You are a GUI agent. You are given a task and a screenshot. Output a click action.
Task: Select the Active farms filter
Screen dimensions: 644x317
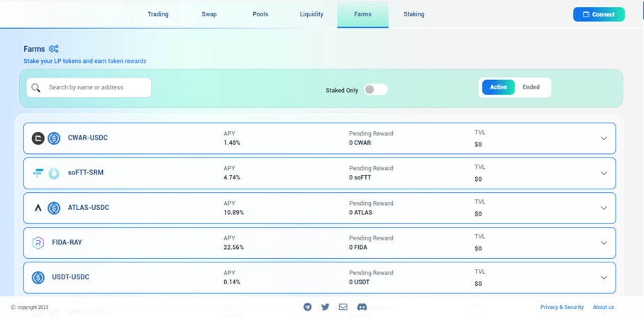498,87
